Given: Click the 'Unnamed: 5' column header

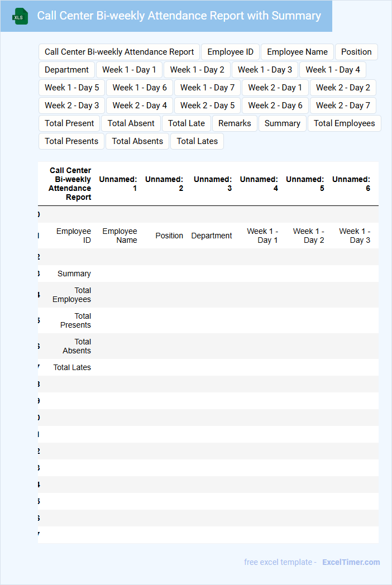Looking at the screenshot, I should 305,184.
